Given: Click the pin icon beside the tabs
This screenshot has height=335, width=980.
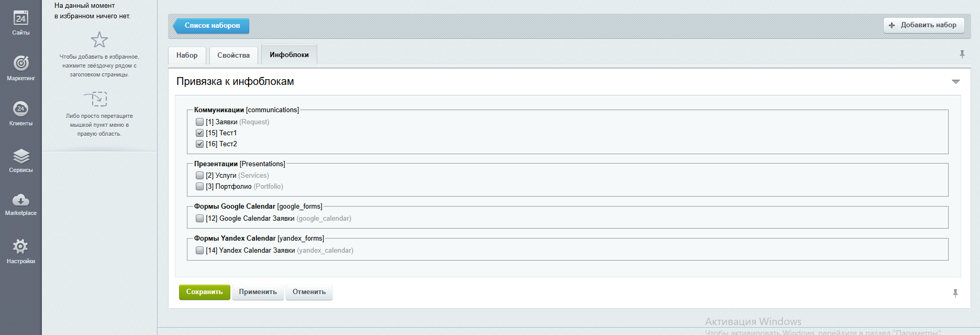Looking at the screenshot, I should [962, 55].
